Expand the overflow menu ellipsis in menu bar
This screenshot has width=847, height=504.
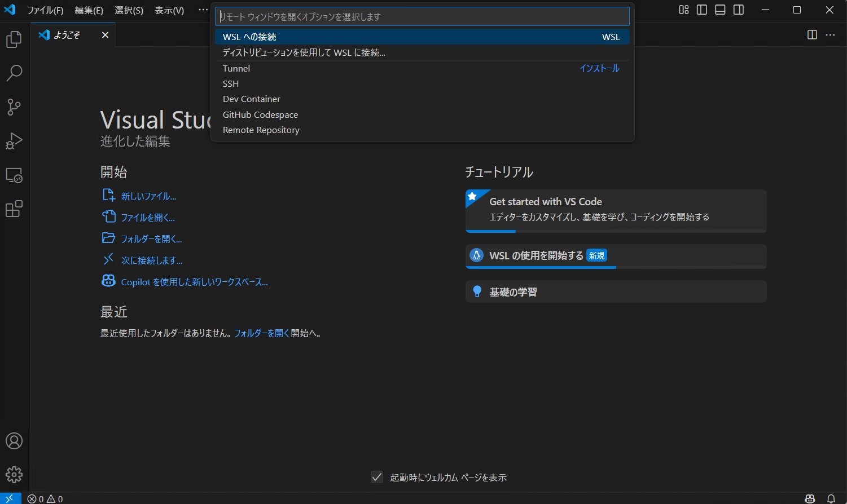(203, 10)
